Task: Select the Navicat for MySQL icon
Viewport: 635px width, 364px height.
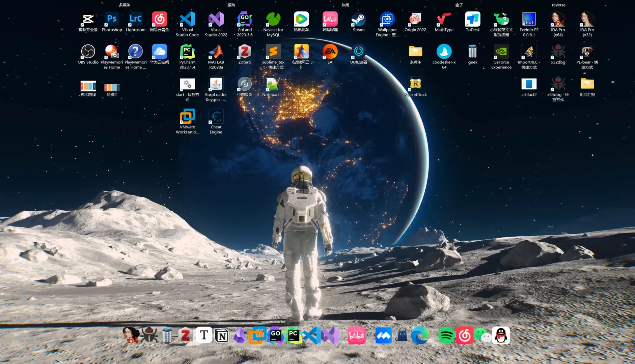Action: pos(273,24)
